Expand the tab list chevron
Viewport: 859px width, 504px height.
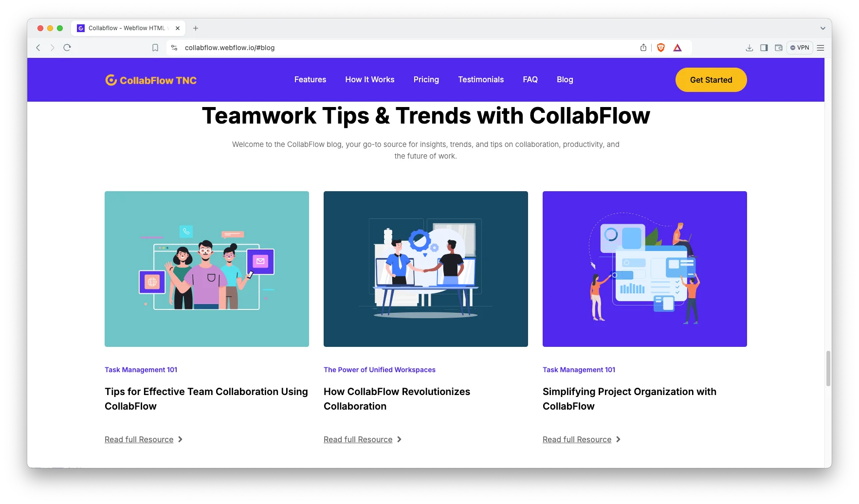click(x=822, y=28)
